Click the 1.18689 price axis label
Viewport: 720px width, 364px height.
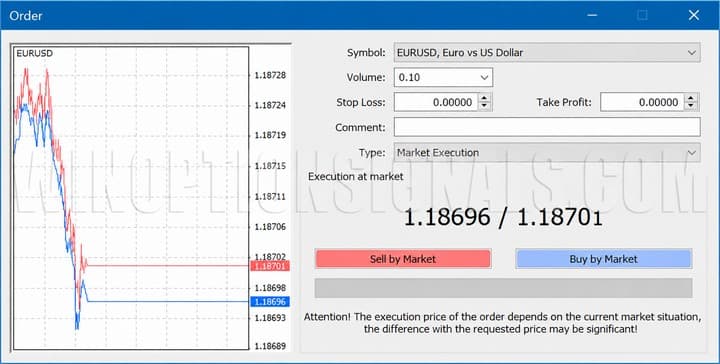point(270,347)
